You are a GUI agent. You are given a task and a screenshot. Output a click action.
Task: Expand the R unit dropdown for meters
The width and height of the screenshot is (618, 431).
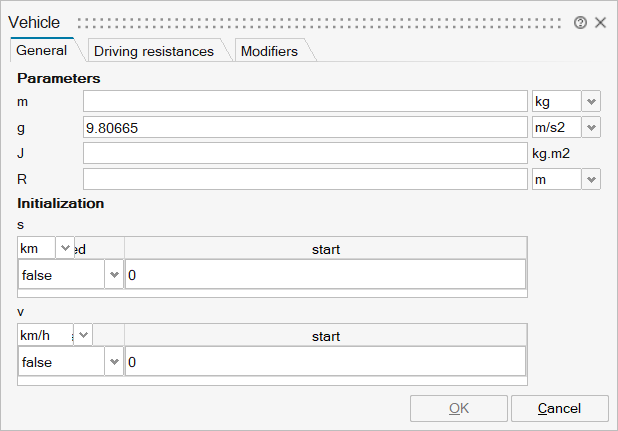(x=591, y=179)
